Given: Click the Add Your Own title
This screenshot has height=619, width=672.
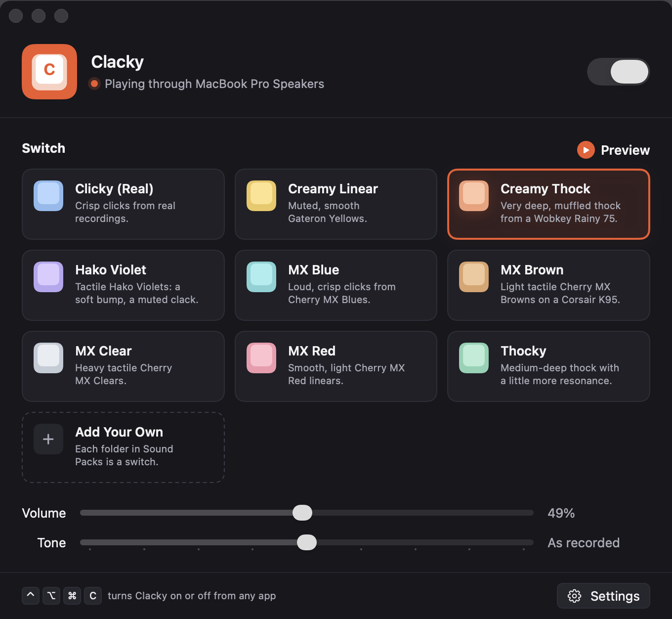Looking at the screenshot, I should 119,432.
